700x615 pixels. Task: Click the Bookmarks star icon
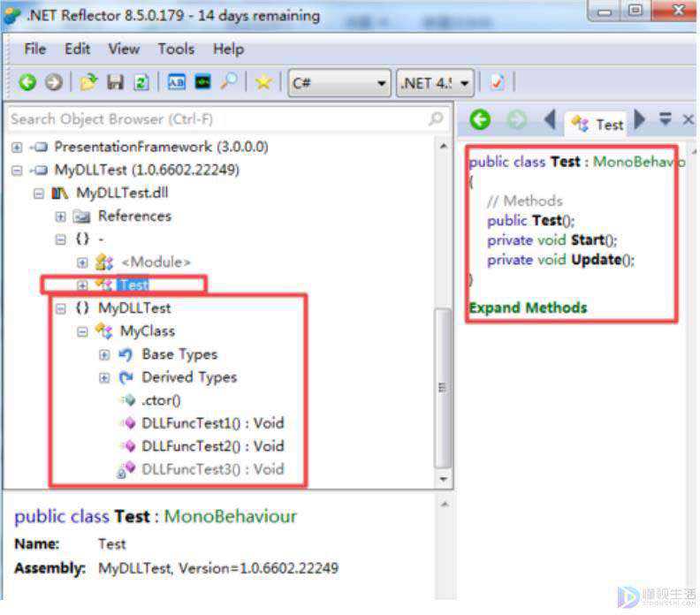tap(263, 82)
